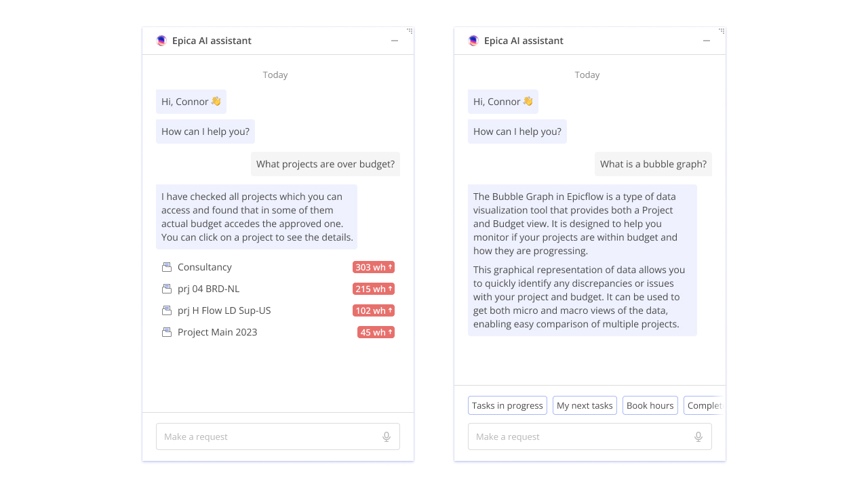Screen dimensions: 868x488
Task: Grab the resize handle on left panel corner
Action: pyautogui.click(x=410, y=30)
